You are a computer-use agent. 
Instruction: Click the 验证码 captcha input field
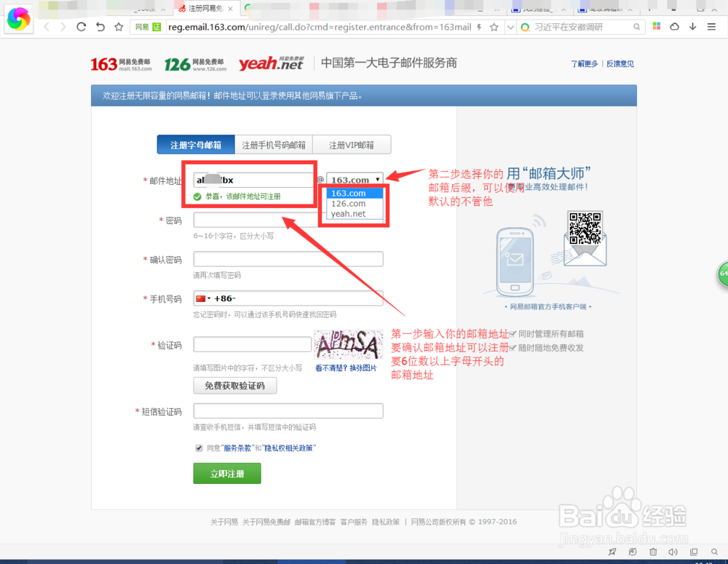(253, 344)
